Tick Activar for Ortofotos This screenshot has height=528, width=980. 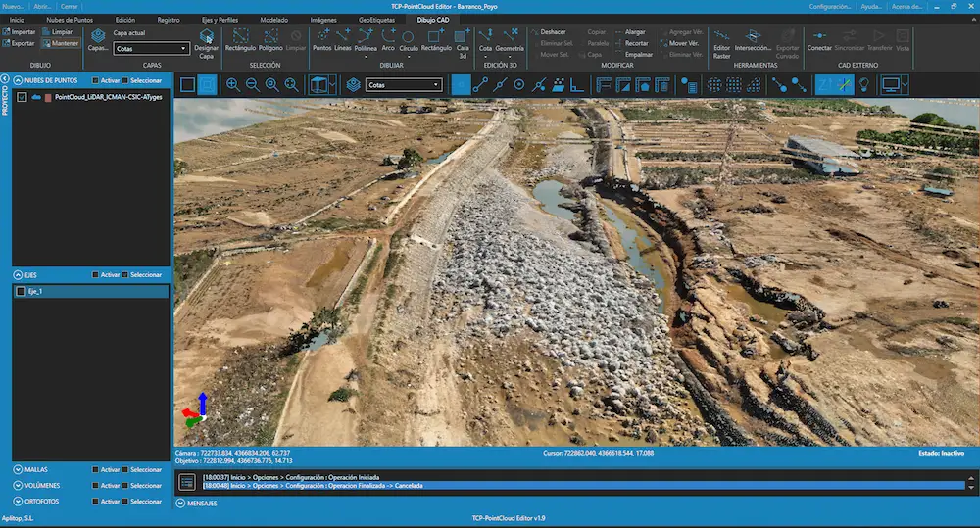click(x=96, y=502)
